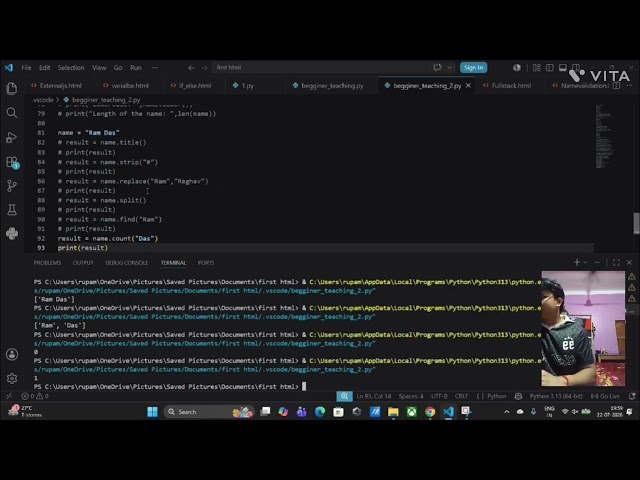Toggle the bottom panel layout icon

click(563, 68)
